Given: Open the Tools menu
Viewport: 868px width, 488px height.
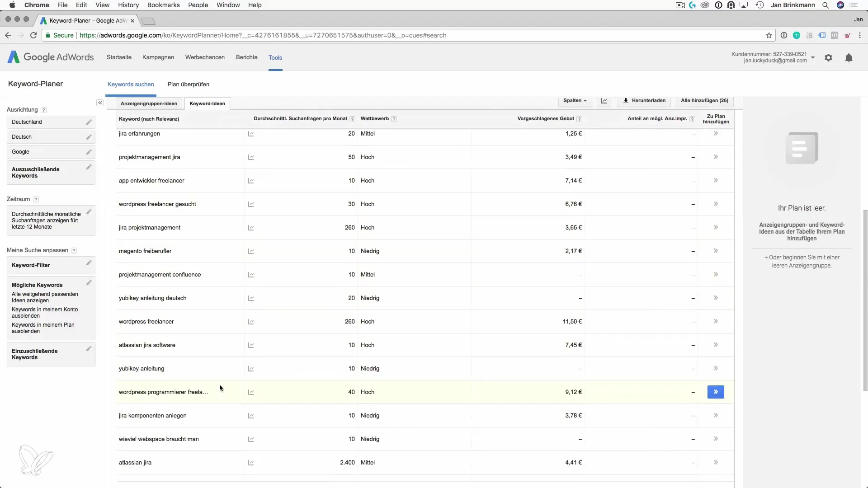Looking at the screenshot, I should (275, 57).
